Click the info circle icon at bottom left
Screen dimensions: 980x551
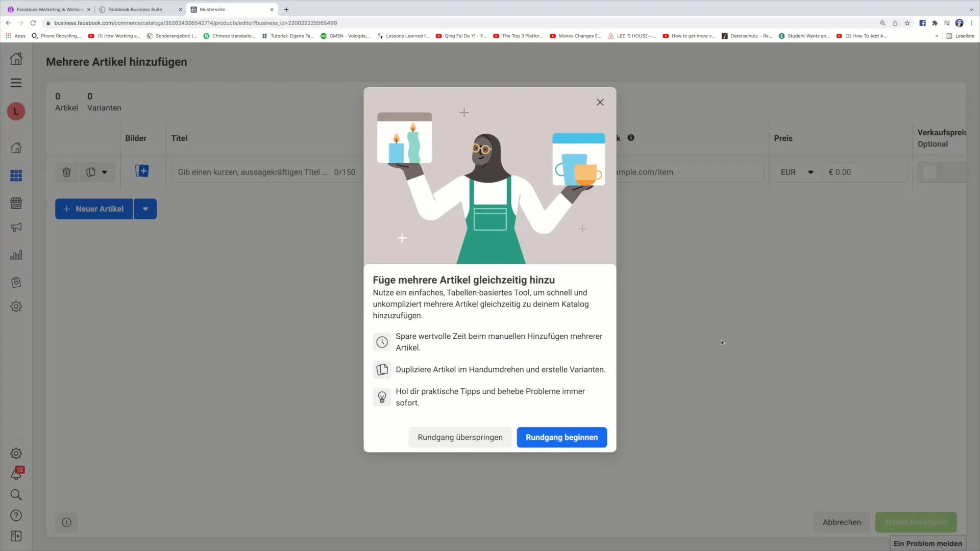coord(66,522)
